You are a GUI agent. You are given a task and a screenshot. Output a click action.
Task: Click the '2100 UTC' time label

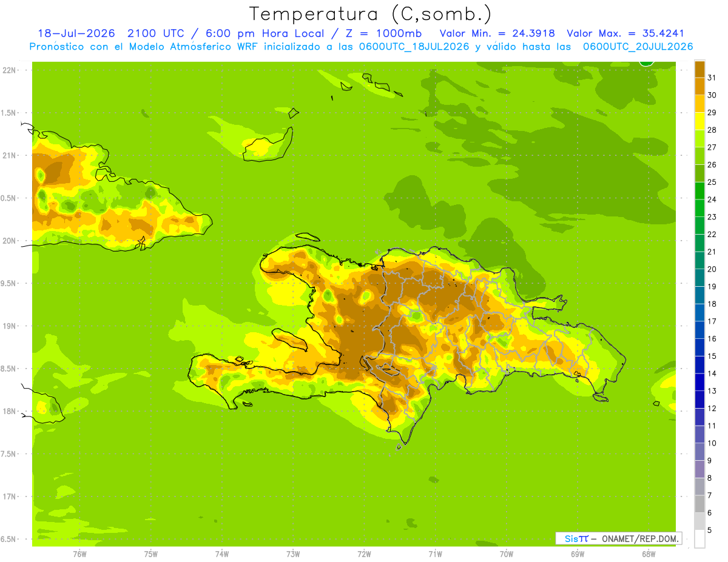click(155, 33)
